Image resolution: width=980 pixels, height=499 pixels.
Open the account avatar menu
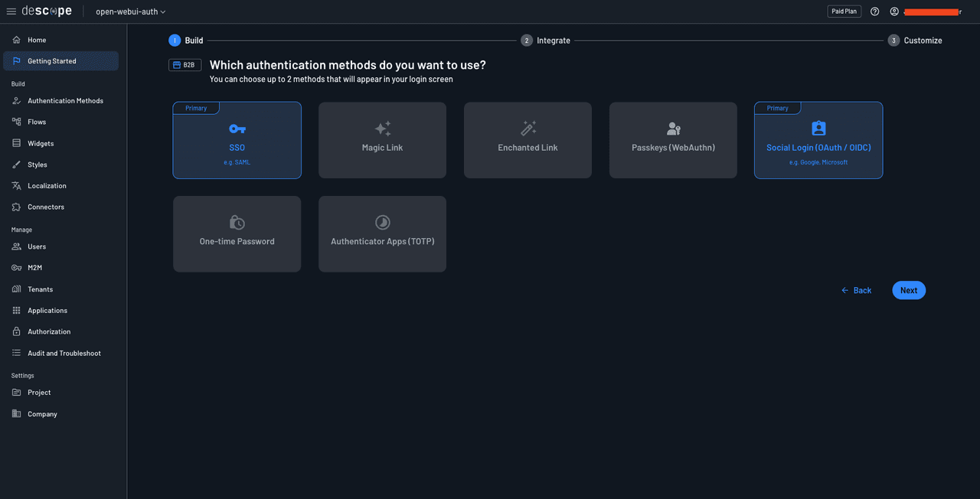(x=894, y=11)
